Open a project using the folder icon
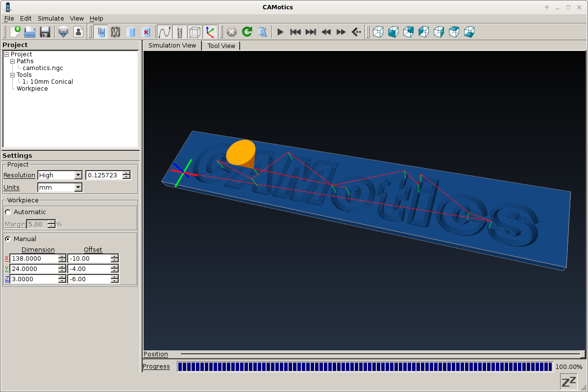Screen dimensions: 588x392 click(30, 32)
